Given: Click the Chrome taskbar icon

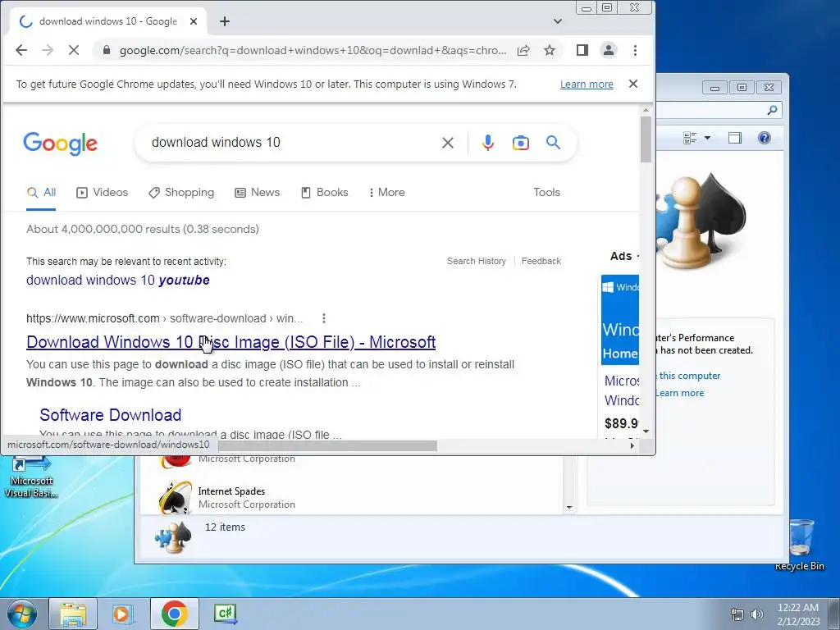Looking at the screenshot, I should [x=174, y=614].
